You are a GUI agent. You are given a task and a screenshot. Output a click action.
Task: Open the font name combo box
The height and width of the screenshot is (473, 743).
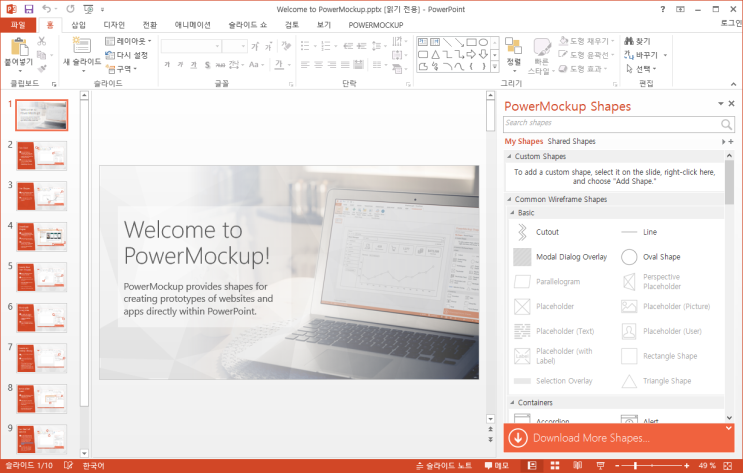pos(191,46)
